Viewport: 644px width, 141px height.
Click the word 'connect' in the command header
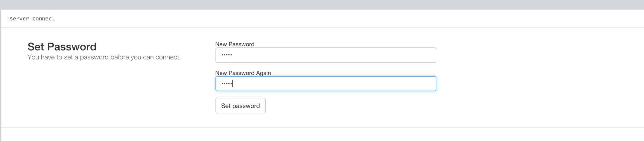click(44, 19)
